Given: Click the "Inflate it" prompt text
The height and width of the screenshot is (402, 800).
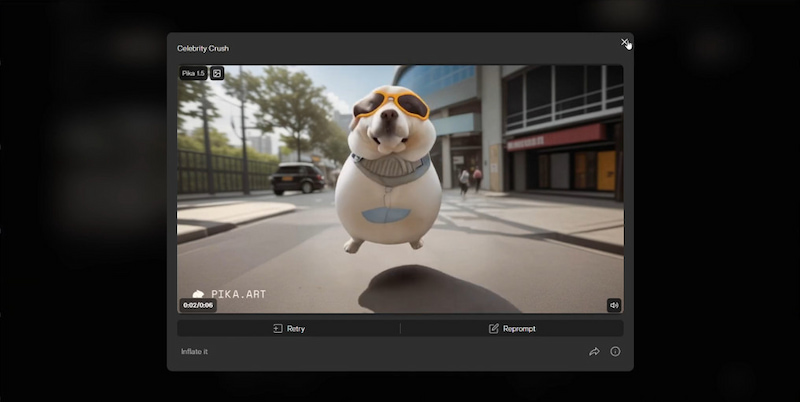Looking at the screenshot, I should (x=194, y=352).
